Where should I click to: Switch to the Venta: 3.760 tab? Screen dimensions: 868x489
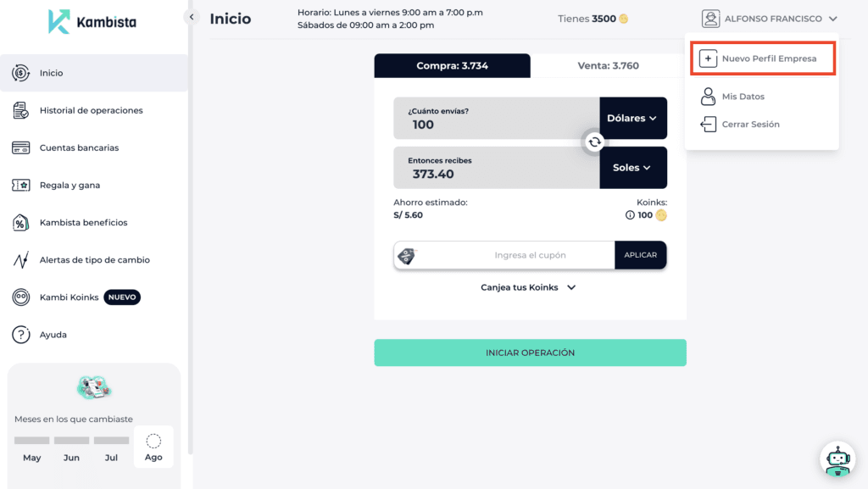[x=608, y=66]
